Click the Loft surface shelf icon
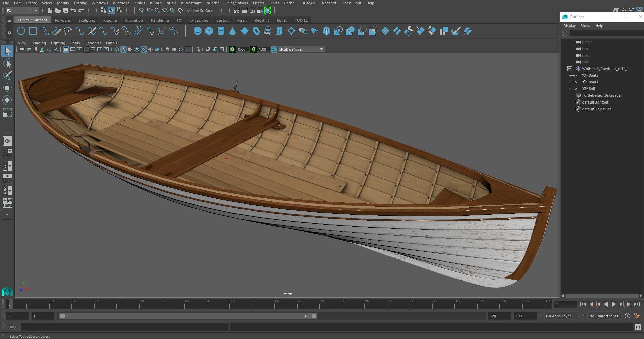 [x=279, y=31]
